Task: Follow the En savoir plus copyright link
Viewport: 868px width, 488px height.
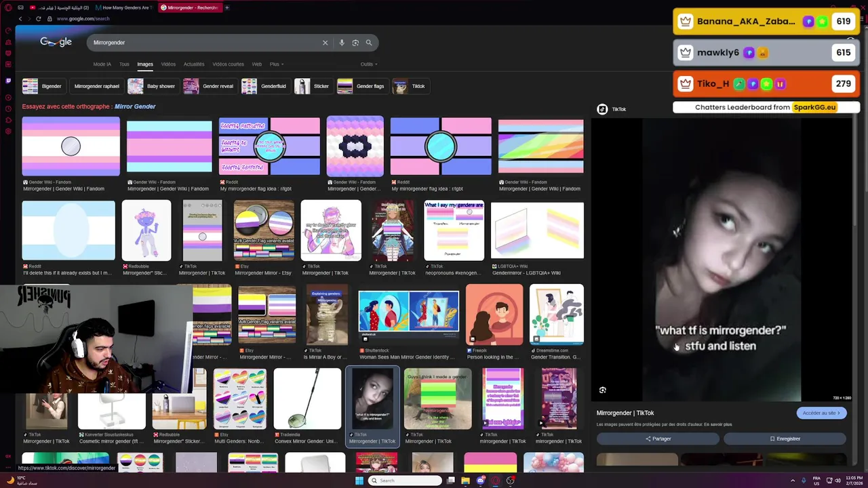Action: (x=718, y=424)
